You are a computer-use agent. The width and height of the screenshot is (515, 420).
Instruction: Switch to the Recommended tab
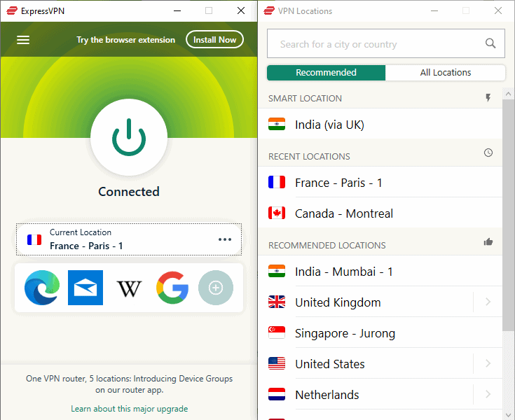(326, 73)
